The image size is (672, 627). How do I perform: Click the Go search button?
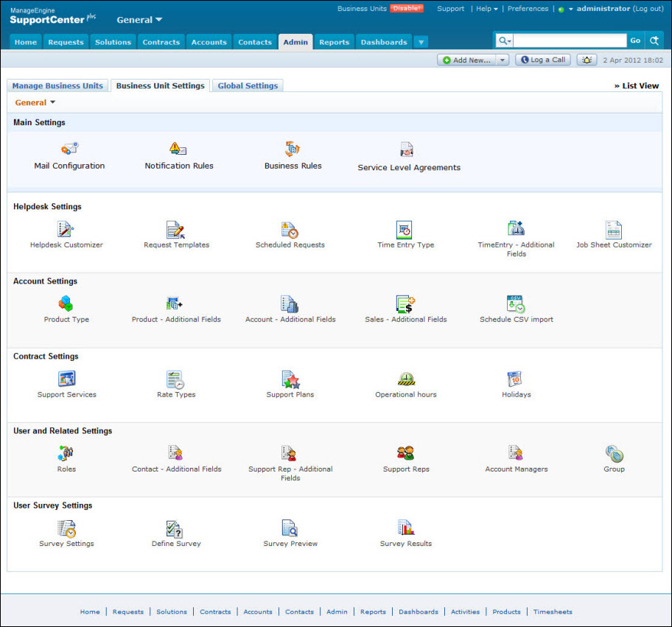coord(635,41)
